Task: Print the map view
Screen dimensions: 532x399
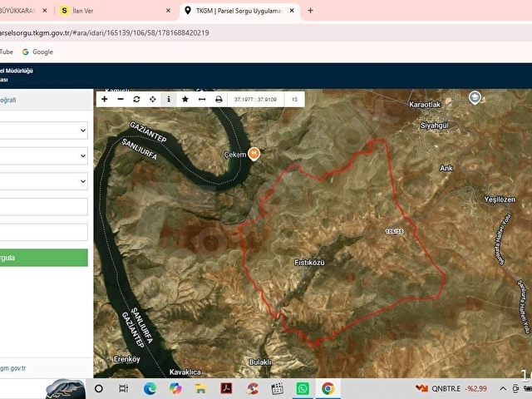Action: point(219,99)
